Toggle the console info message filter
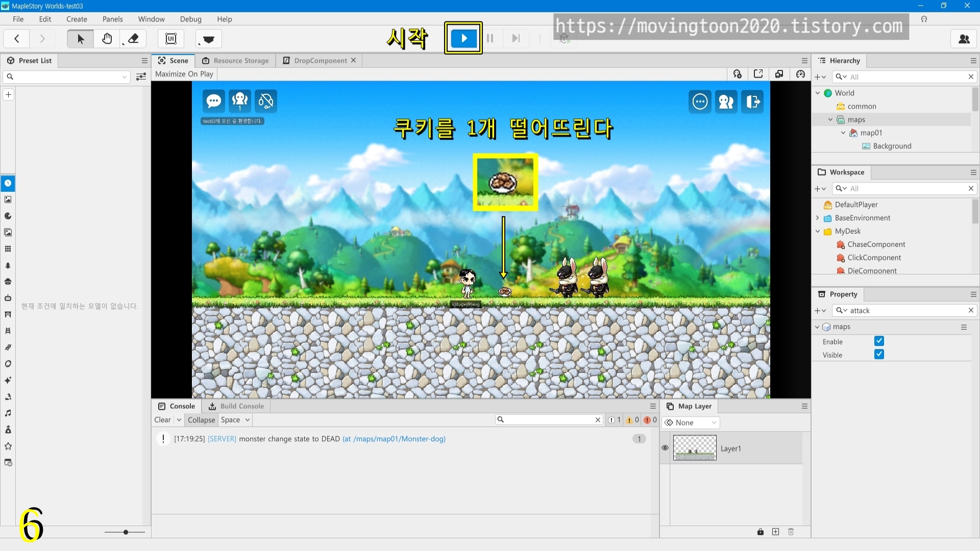 click(615, 420)
